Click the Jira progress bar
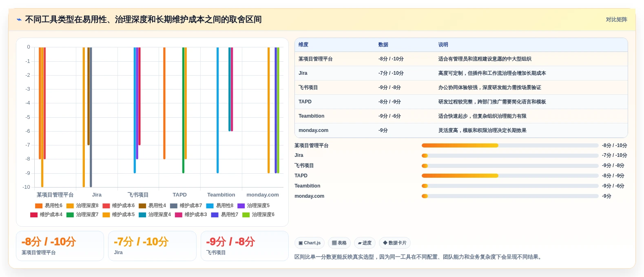The image size is (644, 277). coord(510,156)
